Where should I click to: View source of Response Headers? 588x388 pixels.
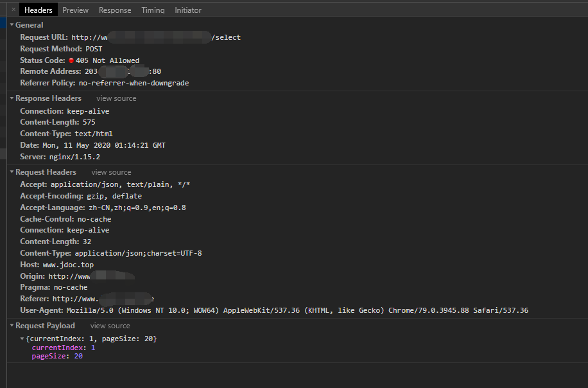tap(116, 98)
